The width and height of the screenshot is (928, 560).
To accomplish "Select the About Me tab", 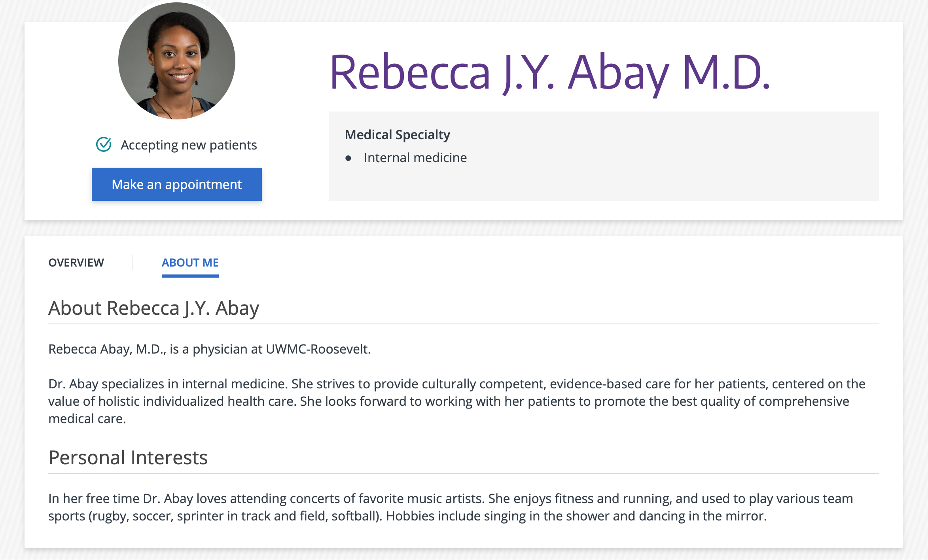I will (190, 263).
